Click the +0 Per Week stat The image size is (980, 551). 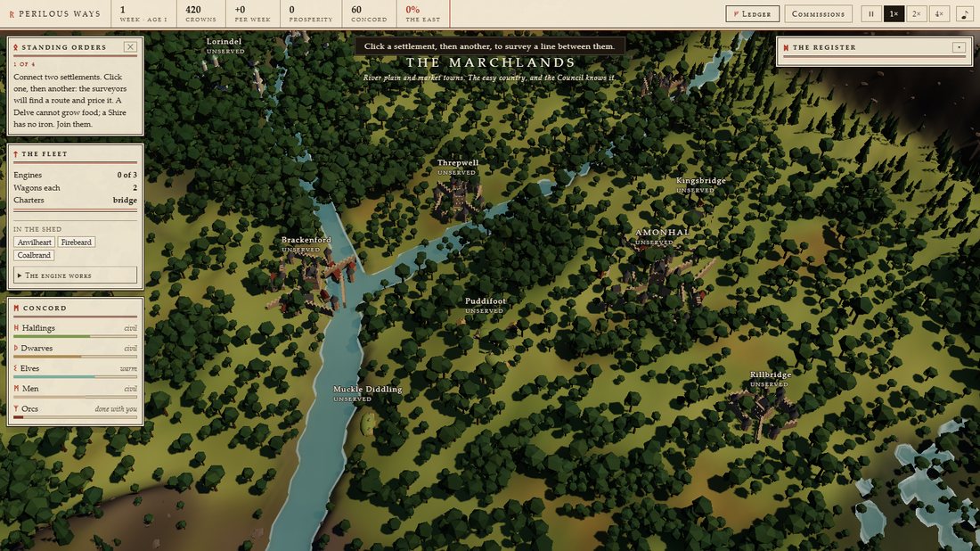pyautogui.click(x=252, y=13)
